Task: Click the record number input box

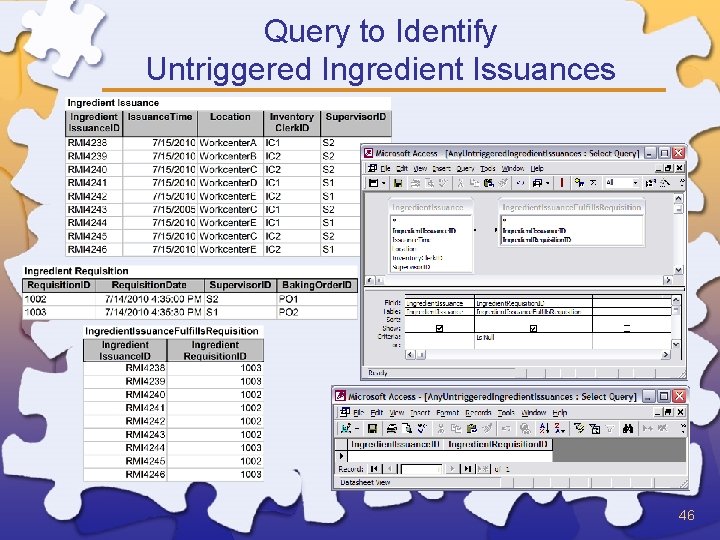Action: [x=422, y=469]
